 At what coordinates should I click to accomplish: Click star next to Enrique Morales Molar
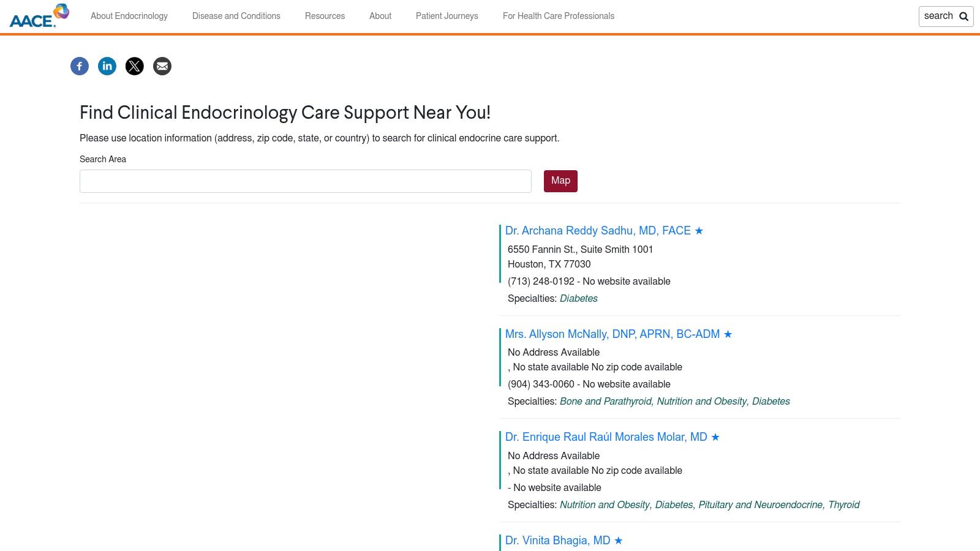click(715, 437)
